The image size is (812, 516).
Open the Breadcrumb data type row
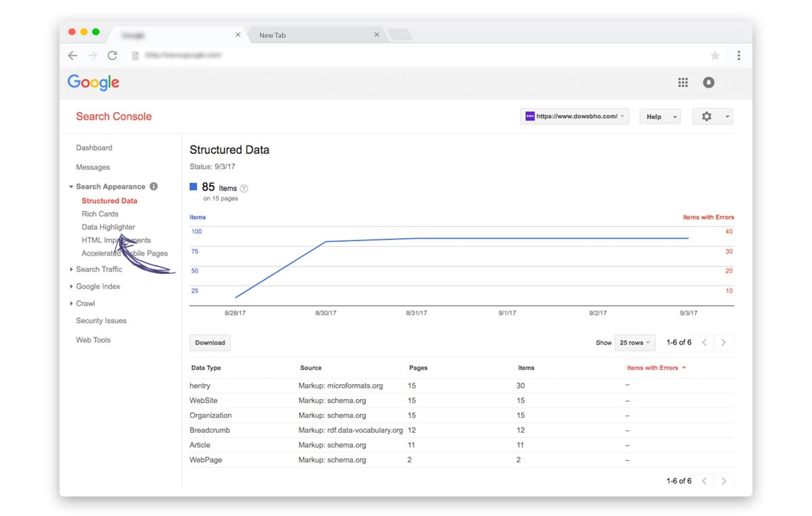pos(461,430)
